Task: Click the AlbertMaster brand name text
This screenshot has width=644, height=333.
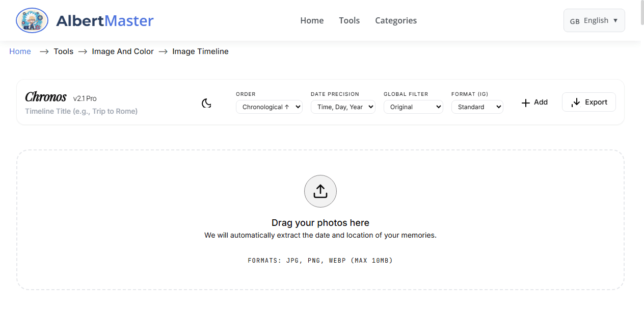Action: click(104, 21)
